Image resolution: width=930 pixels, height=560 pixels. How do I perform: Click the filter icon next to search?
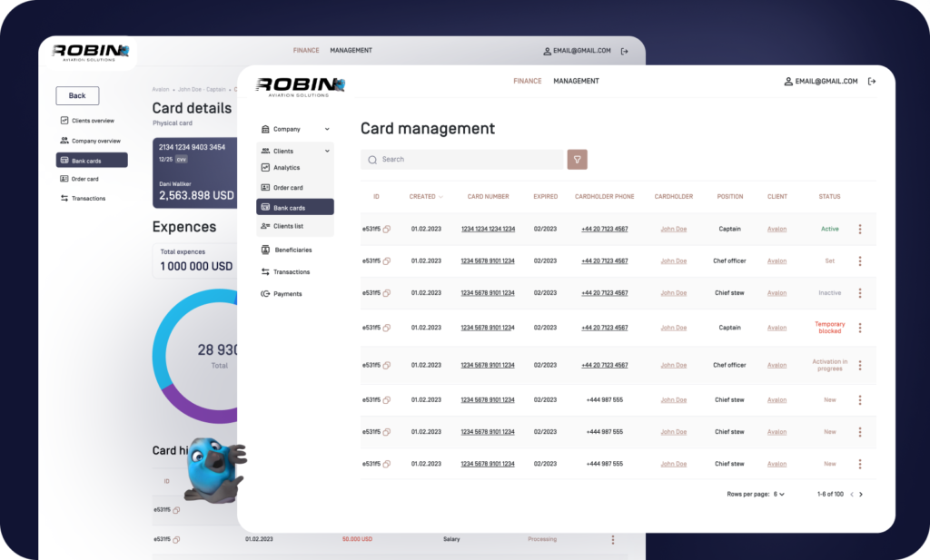(577, 160)
